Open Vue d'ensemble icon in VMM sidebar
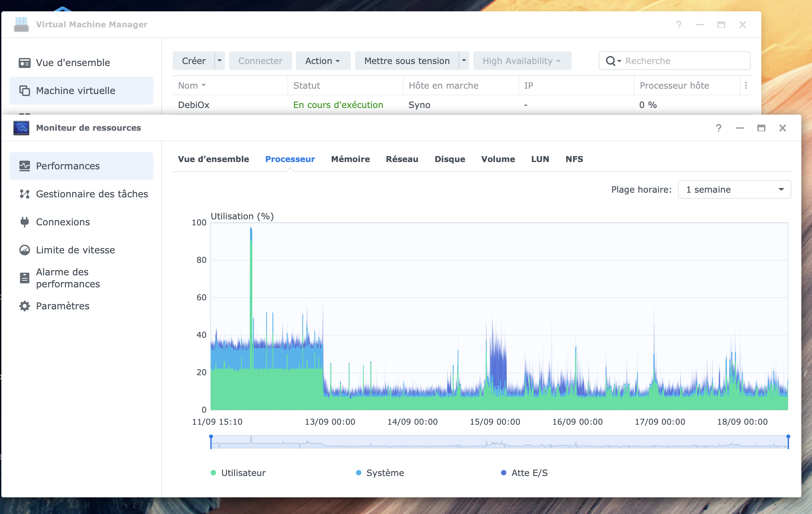The height and width of the screenshot is (514, 812). pyautogui.click(x=24, y=63)
